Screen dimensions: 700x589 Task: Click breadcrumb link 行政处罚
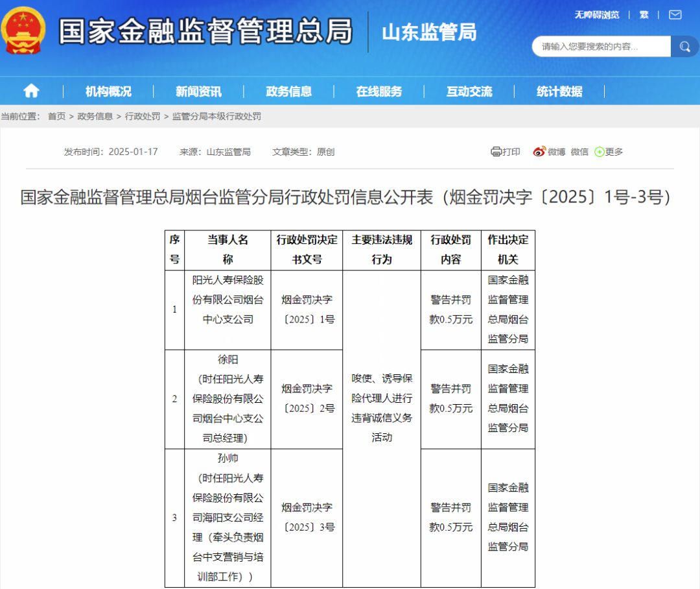click(x=143, y=116)
